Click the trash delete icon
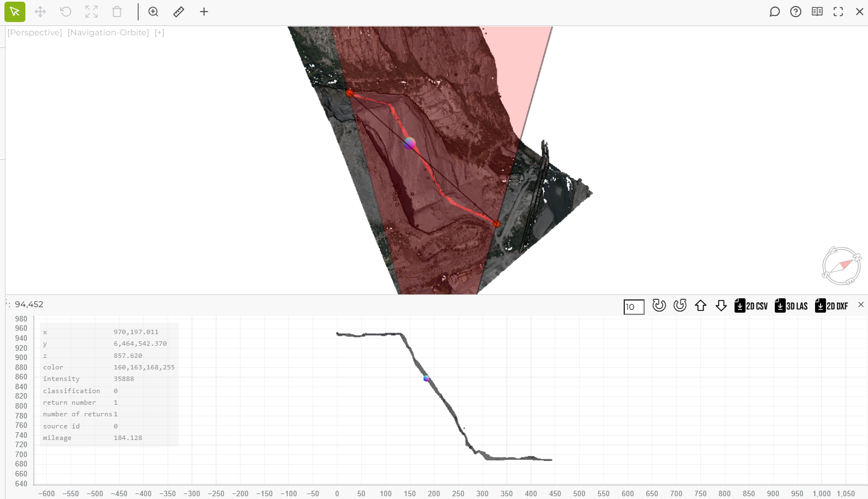 pyautogui.click(x=117, y=12)
